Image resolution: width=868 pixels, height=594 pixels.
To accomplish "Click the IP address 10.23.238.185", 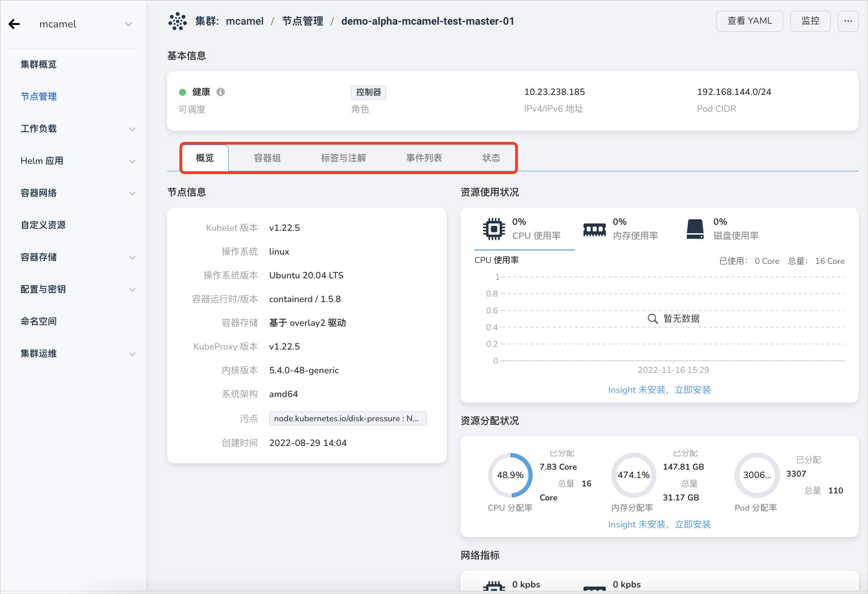I will pyautogui.click(x=555, y=92).
